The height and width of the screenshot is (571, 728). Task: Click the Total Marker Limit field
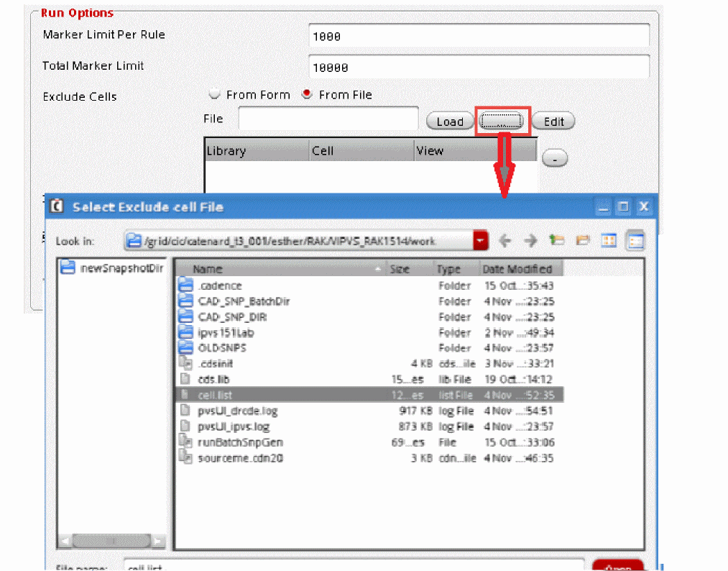(x=479, y=67)
